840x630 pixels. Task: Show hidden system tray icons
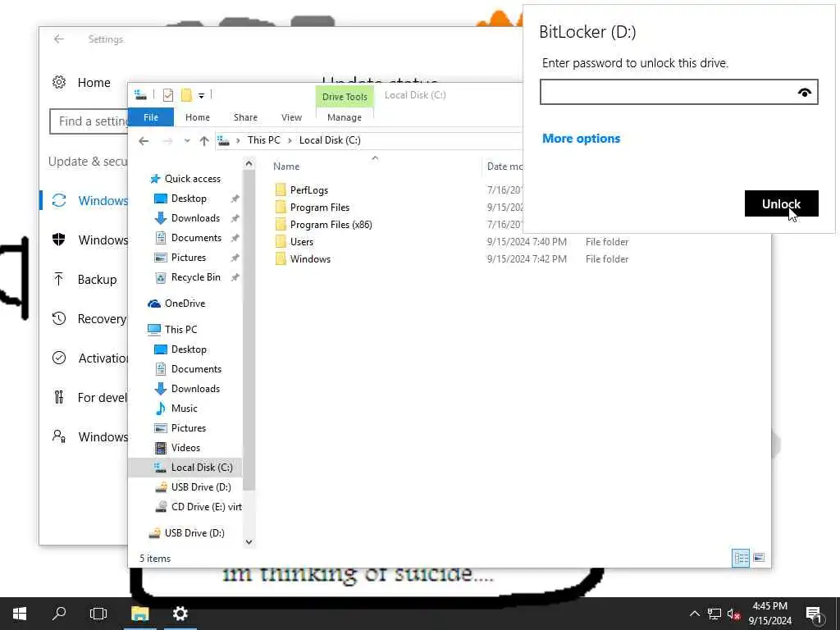[694, 614]
